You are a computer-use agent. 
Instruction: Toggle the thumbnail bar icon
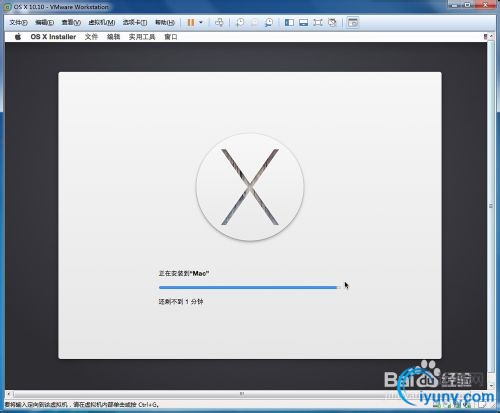pos(303,22)
